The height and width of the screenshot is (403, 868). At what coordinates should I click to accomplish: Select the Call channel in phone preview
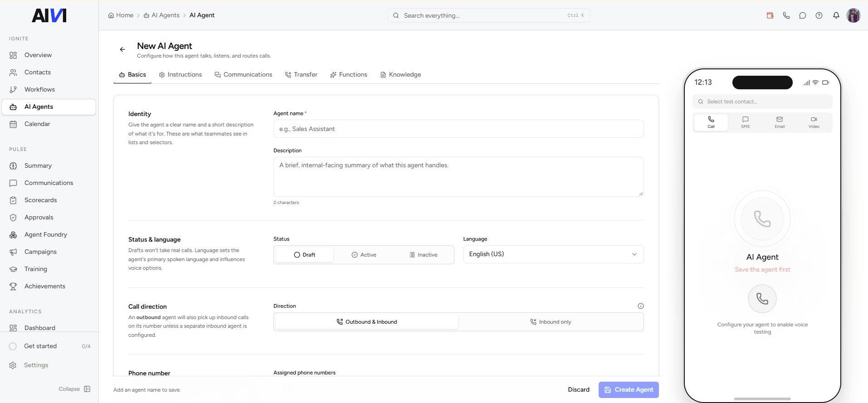pos(711,122)
